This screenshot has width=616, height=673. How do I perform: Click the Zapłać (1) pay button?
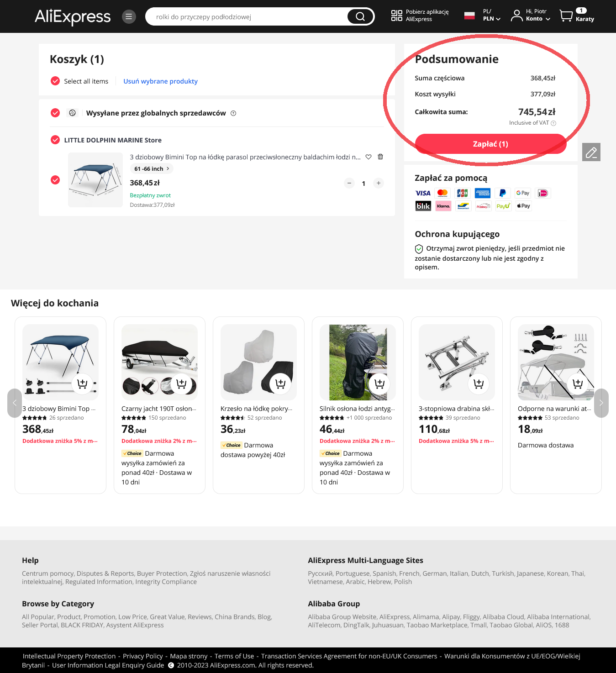pos(490,144)
